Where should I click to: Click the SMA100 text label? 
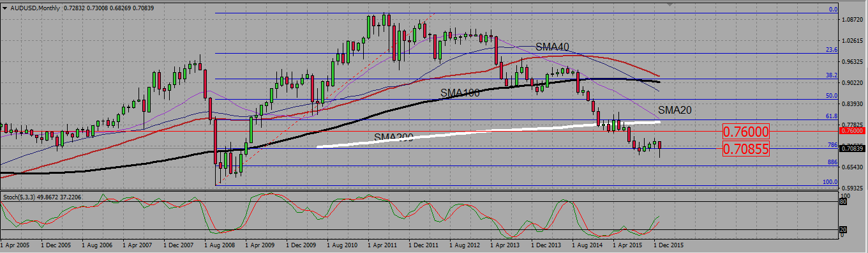click(x=460, y=93)
